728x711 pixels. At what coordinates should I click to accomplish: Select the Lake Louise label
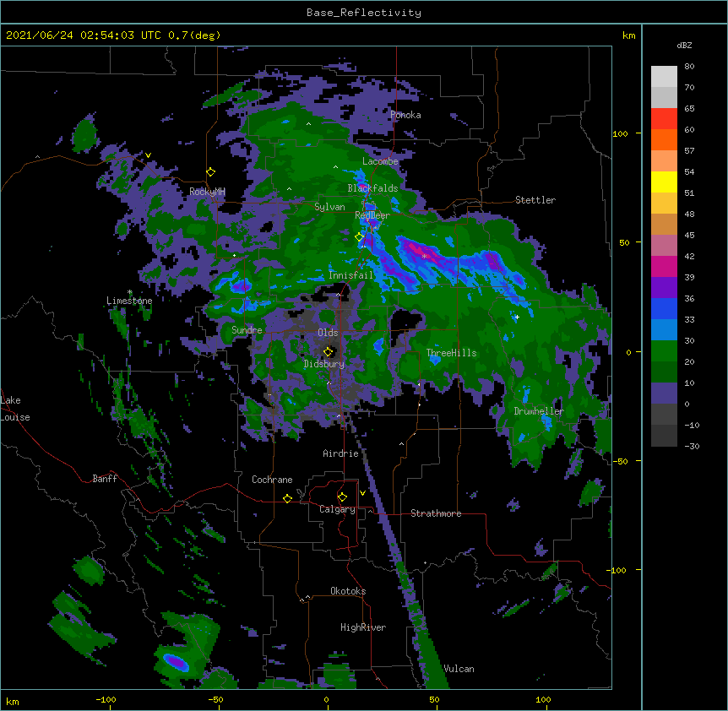click(15, 409)
